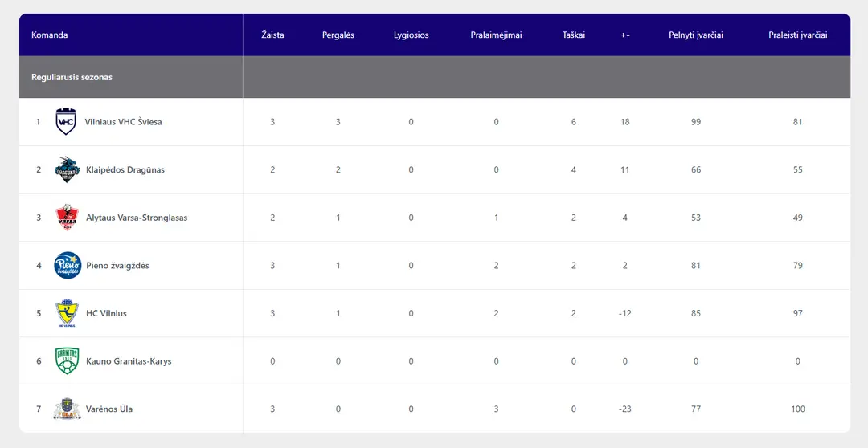
Task: Click goals scored 66 for Dragūnas
Action: click(x=696, y=169)
